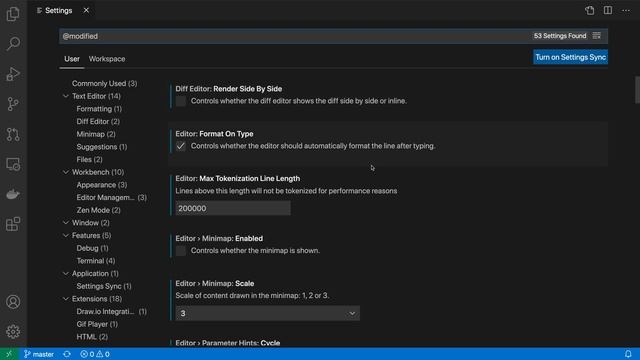The image size is (640, 360).
Task: Select HTML (2) settings category
Action: [x=92, y=337]
